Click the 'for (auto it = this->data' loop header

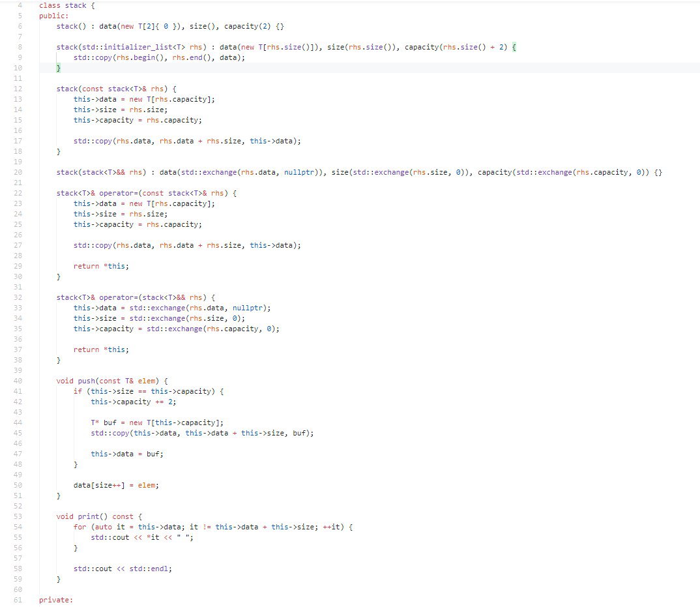point(213,527)
